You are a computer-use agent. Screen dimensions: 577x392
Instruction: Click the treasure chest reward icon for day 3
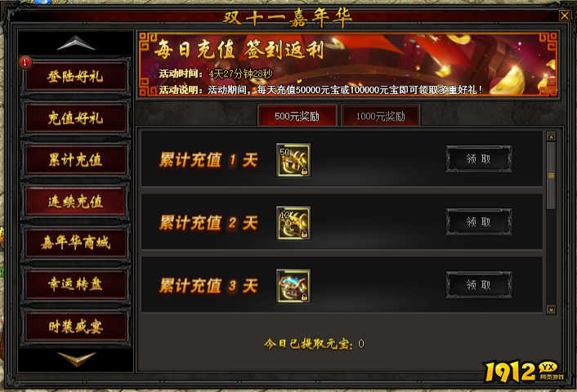[293, 286]
